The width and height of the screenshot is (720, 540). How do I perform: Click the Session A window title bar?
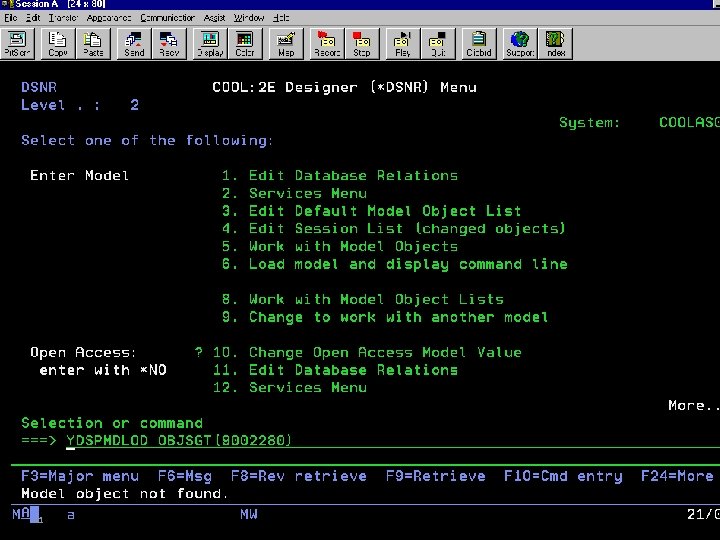click(x=360, y=4)
